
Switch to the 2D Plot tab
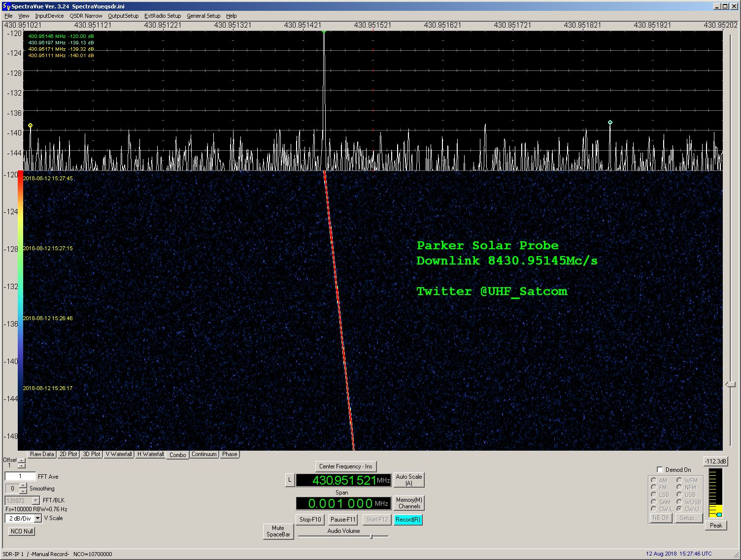pyautogui.click(x=68, y=454)
